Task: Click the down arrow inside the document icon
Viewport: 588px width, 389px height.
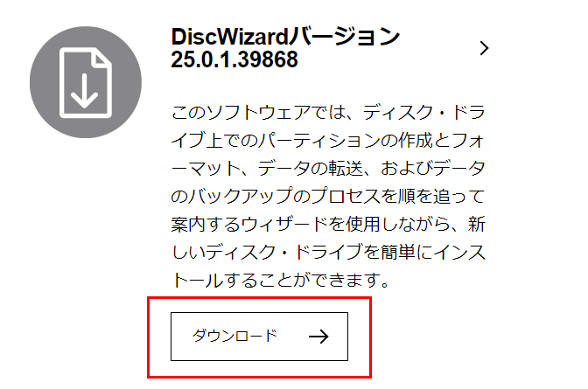Action: tap(84, 91)
